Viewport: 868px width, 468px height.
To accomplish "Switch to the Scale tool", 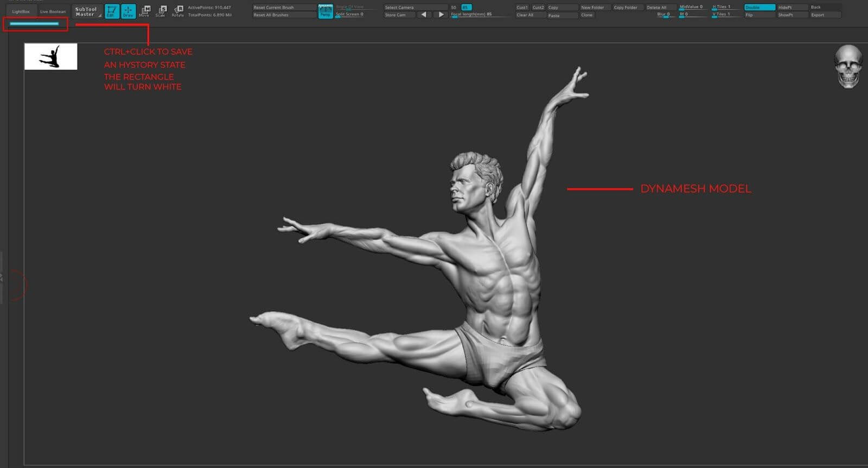I will (x=161, y=11).
